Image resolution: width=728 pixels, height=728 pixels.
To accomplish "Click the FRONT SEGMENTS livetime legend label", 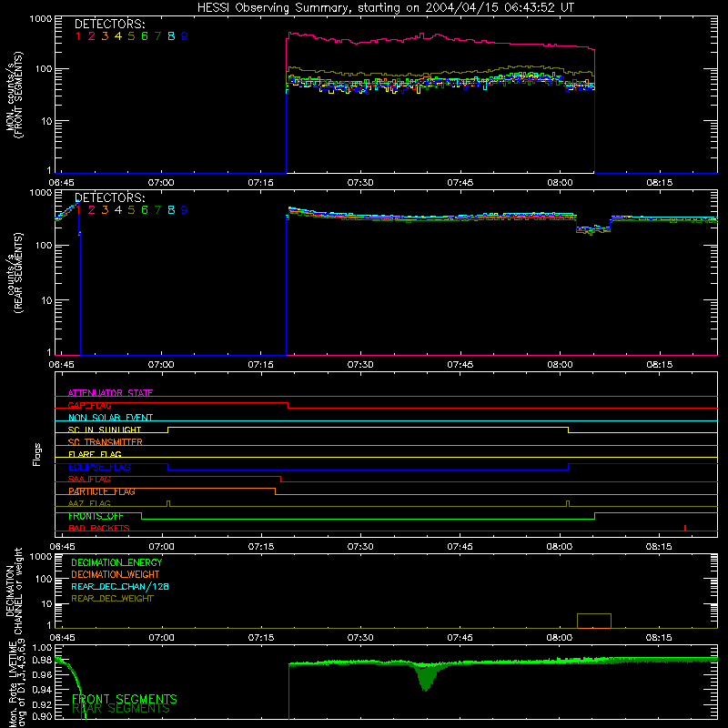I will pos(125,699).
